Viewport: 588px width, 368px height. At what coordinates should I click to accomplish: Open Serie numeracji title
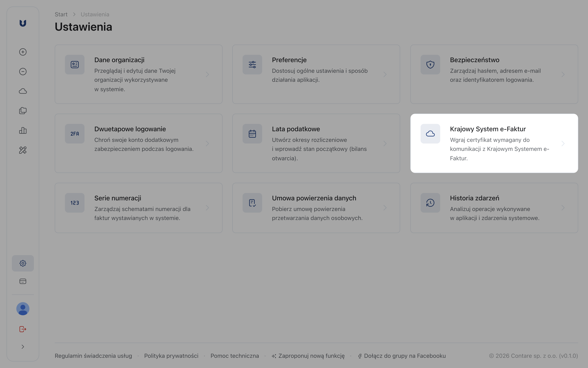[118, 198]
